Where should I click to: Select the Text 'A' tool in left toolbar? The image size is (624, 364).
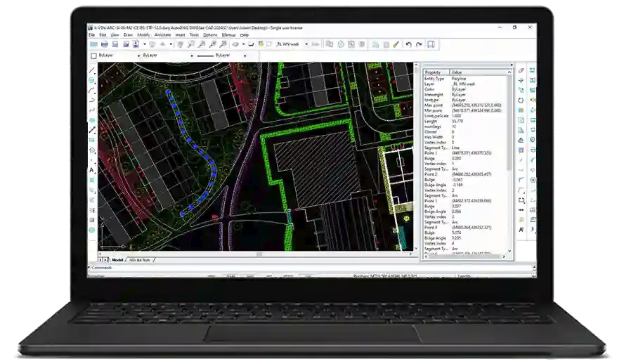point(92,170)
